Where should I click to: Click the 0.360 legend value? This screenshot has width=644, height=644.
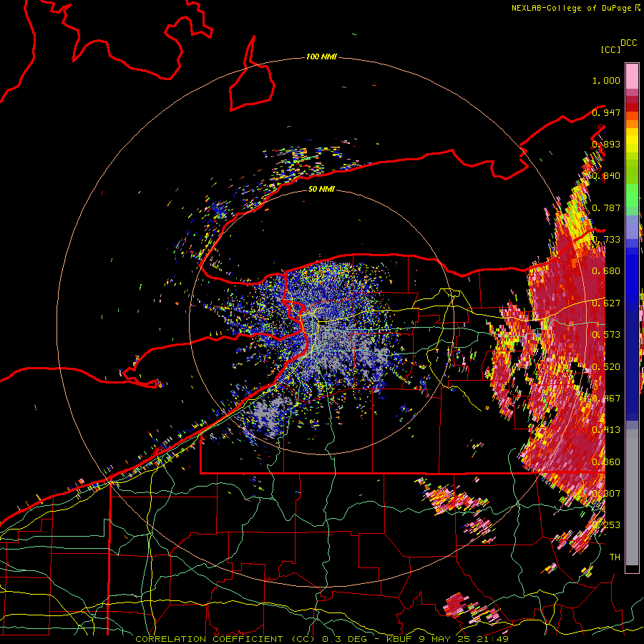pos(606,462)
